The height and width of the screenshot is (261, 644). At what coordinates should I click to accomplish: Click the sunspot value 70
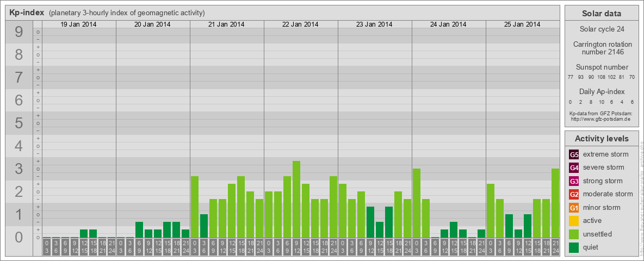pos(632,77)
